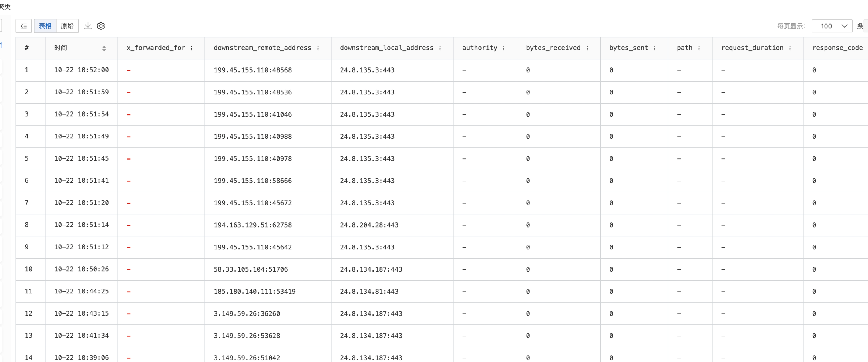This screenshot has height=362, width=868.
Task: Click the timestamp 10-22 10:52:00 in row 1
Action: point(81,70)
